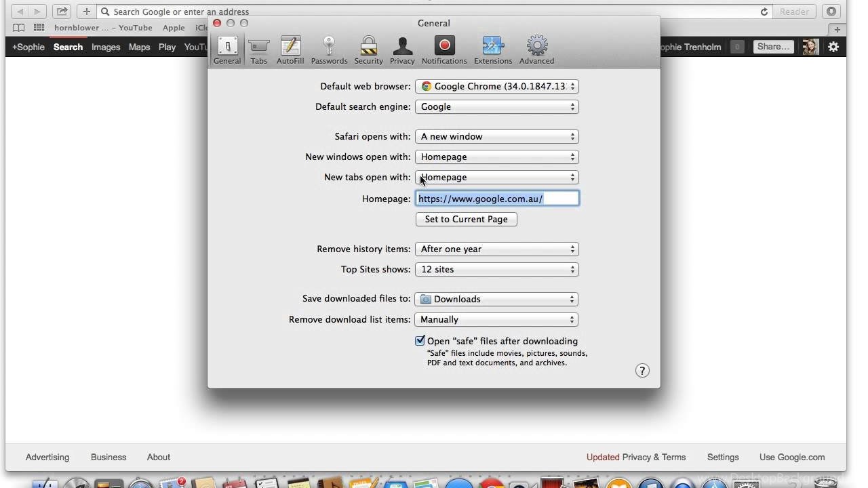The image size is (868, 488).
Task: Click the Reader button
Action: (794, 12)
